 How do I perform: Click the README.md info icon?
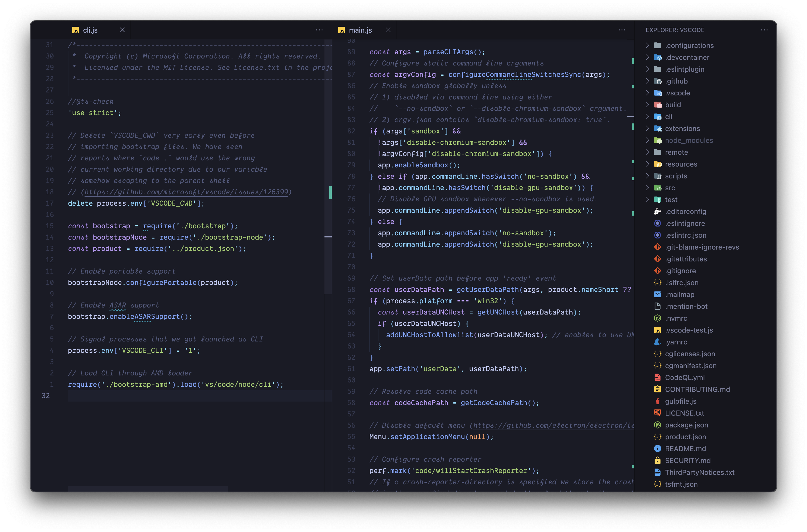(657, 448)
